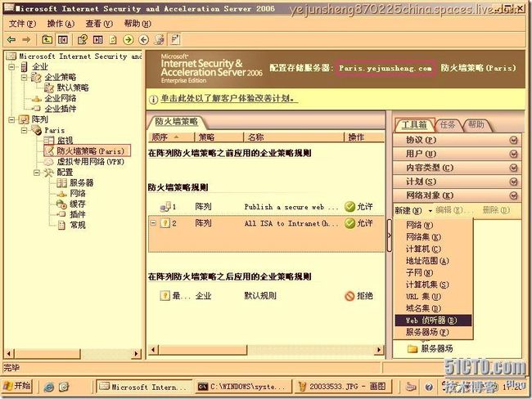Choose 地址范围(A) from the new menu
Image resolution: width=532 pixels, height=399 pixels.
tap(433, 261)
